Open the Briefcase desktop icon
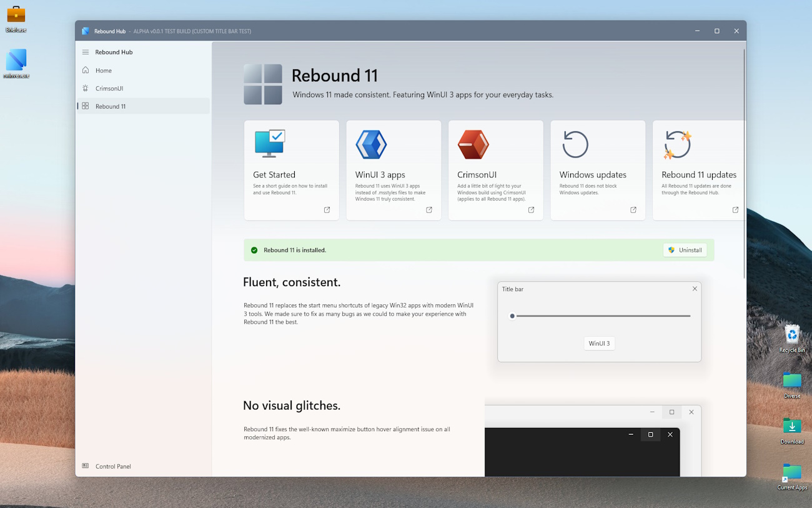The height and width of the screenshot is (508, 812). 16,19
